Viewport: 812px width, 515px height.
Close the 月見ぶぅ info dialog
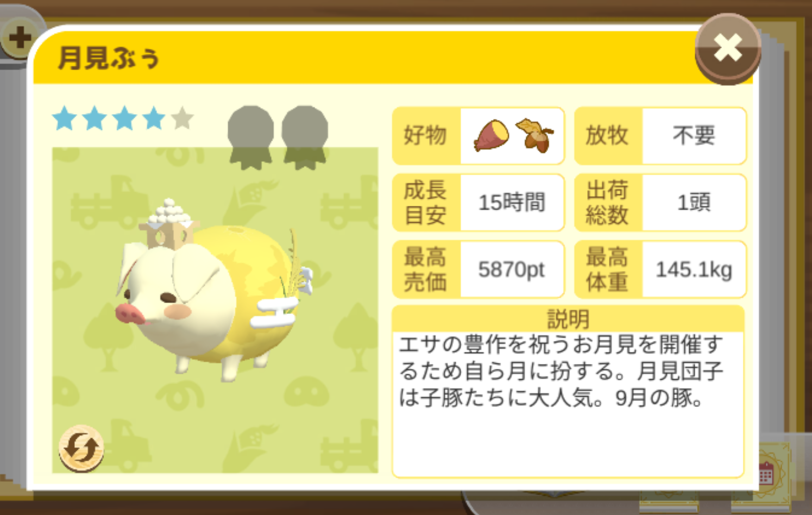click(x=728, y=49)
